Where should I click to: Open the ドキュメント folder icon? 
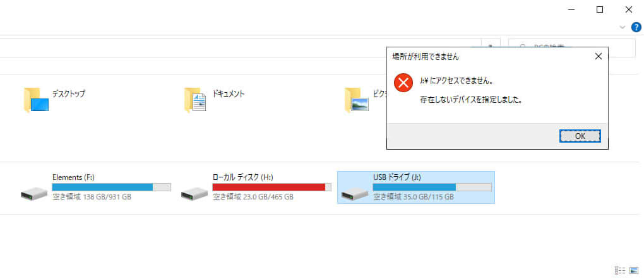tap(195, 100)
